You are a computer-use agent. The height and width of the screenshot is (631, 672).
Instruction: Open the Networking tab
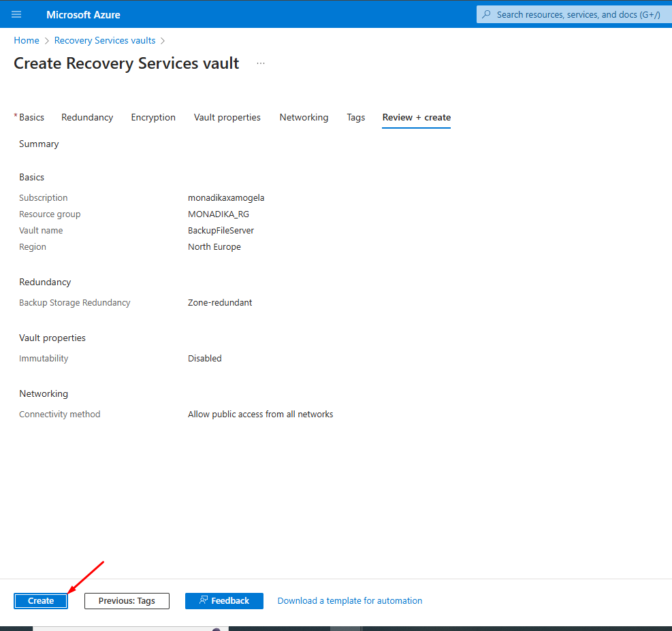click(x=304, y=117)
